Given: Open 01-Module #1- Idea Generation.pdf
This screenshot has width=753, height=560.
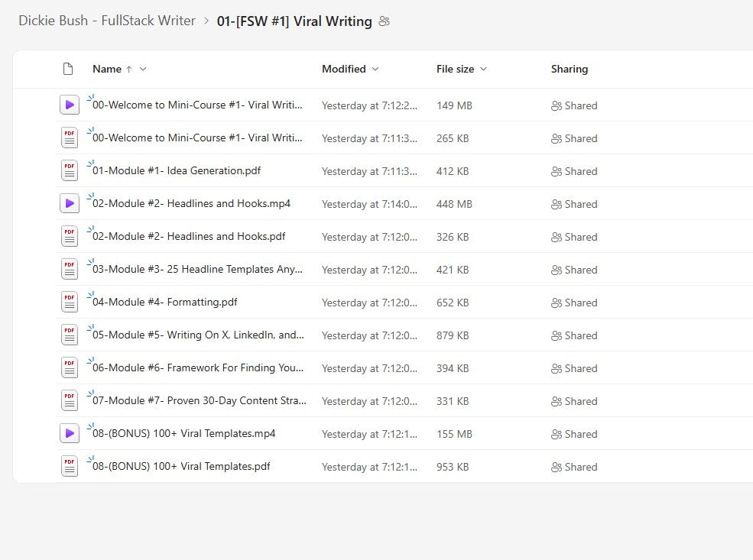Looking at the screenshot, I should (177, 170).
